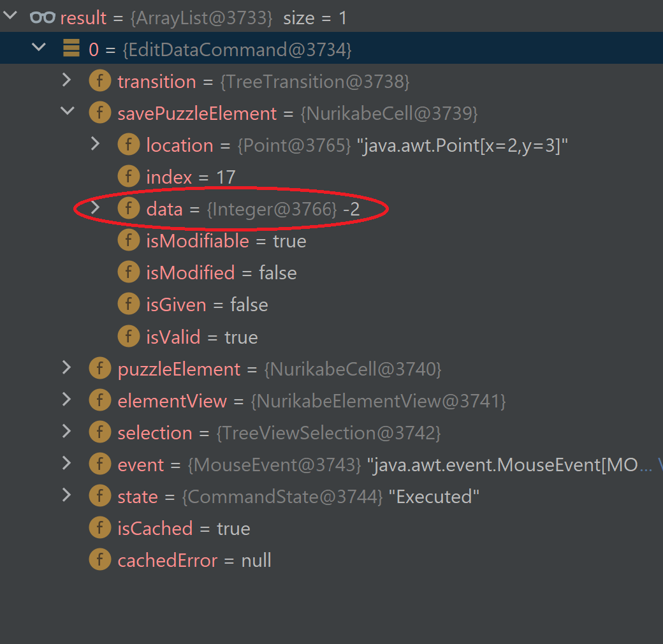663x644 pixels.
Task: Click the field icon next to cachedError
Action: (x=100, y=559)
